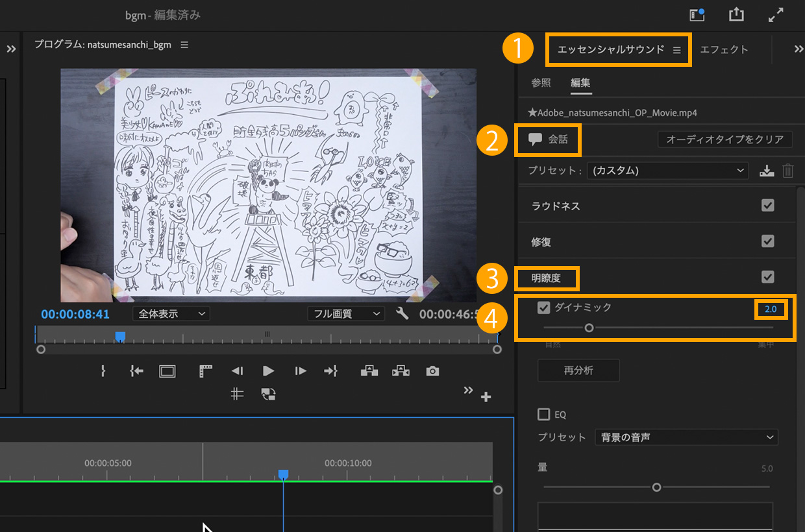The height and width of the screenshot is (532, 805).
Task: Open the workspaces icon with blue dot
Action: coord(697,14)
